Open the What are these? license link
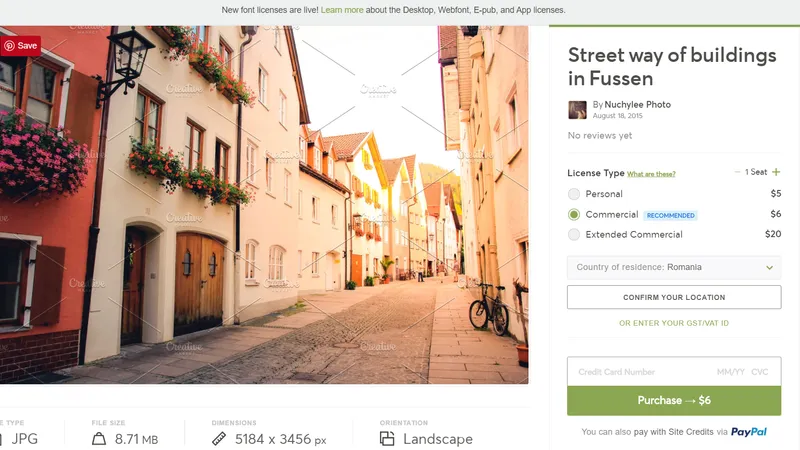 (x=651, y=174)
